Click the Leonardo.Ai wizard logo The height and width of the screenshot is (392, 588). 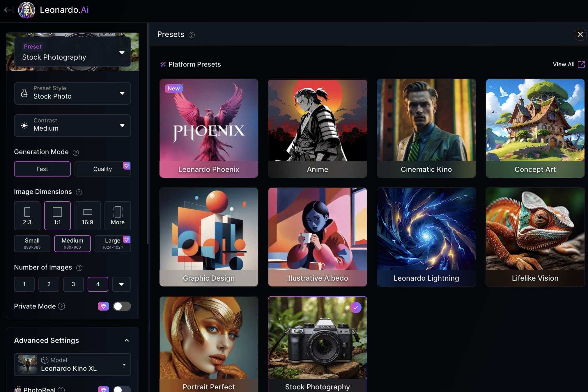click(26, 10)
